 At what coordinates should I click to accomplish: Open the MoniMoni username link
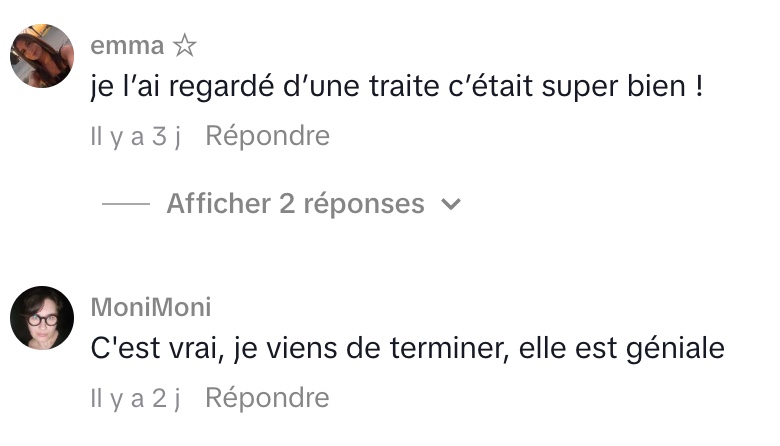(x=150, y=307)
